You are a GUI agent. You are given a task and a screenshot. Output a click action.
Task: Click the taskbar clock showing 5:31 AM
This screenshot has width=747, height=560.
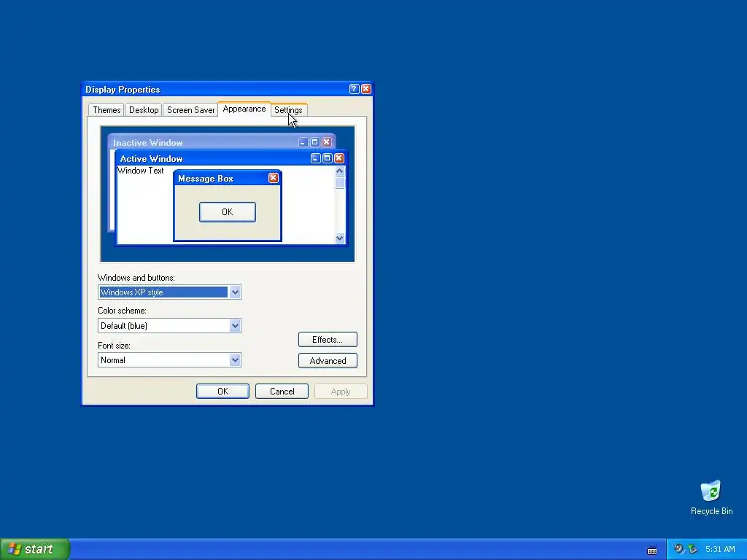pyautogui.click(x=720, y=549)
